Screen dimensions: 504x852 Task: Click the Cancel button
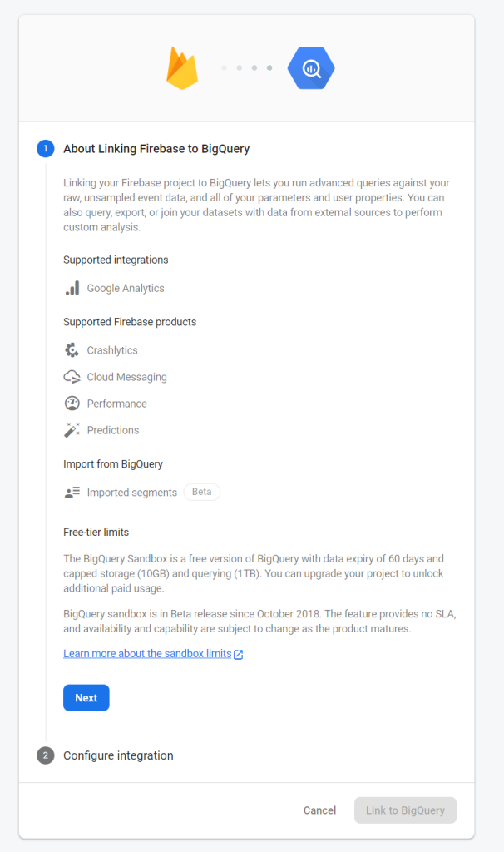coord(319,810)
